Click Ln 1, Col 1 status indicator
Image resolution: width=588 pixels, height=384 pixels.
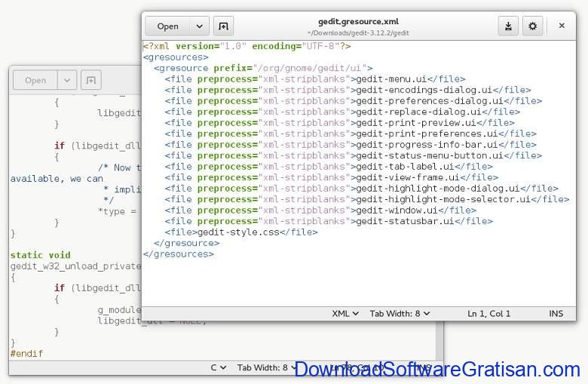488,313
